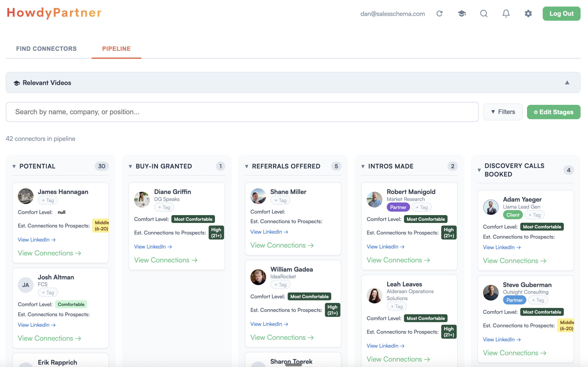Open the Filters dropdown
588x367 pixels.
click(503, 112)
